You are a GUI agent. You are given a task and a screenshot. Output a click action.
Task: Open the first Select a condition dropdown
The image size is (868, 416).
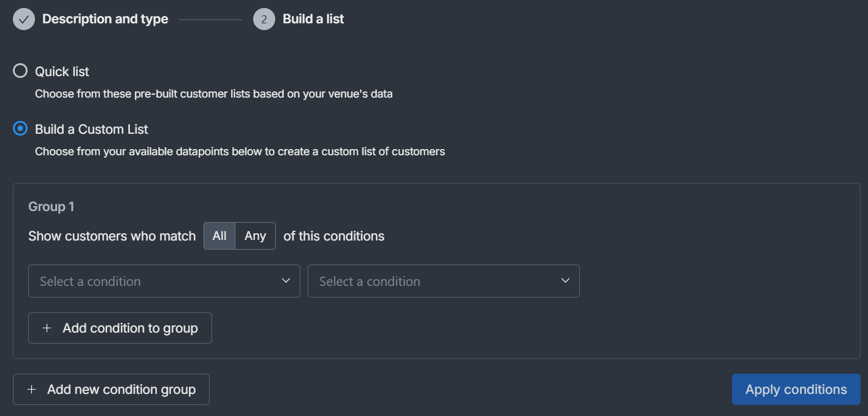pyautogui.click(x=153, y=281)
